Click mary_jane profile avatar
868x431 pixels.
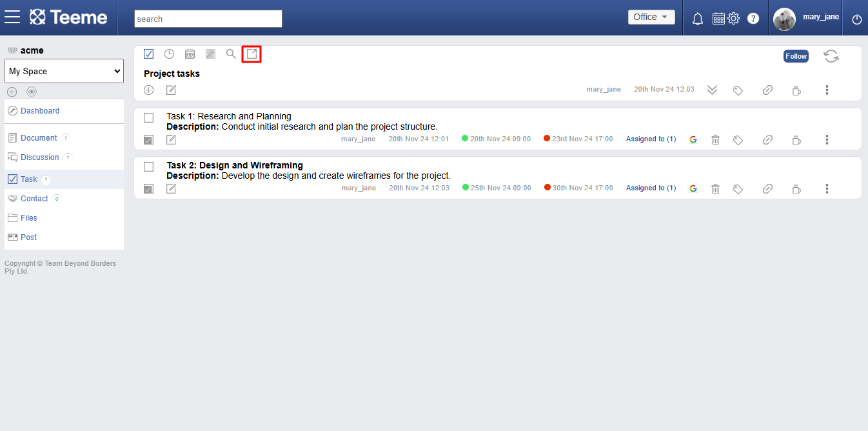(x=784, y=19)
